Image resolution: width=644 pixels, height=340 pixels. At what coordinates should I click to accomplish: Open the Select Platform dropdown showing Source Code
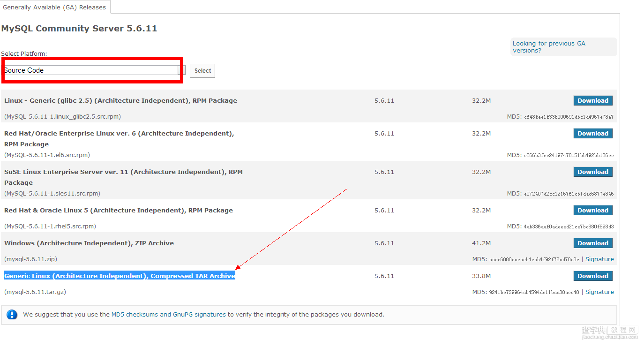(x=94, y=70)
